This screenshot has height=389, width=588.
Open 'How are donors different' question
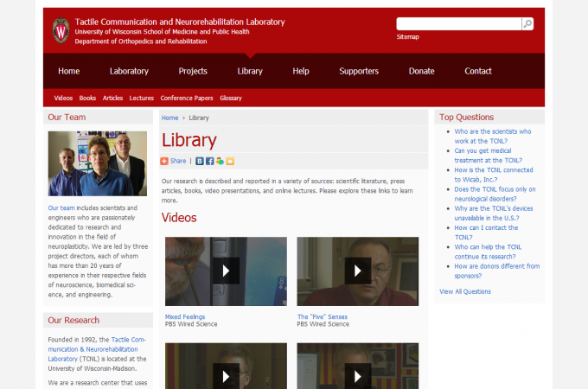coord(497,271)
